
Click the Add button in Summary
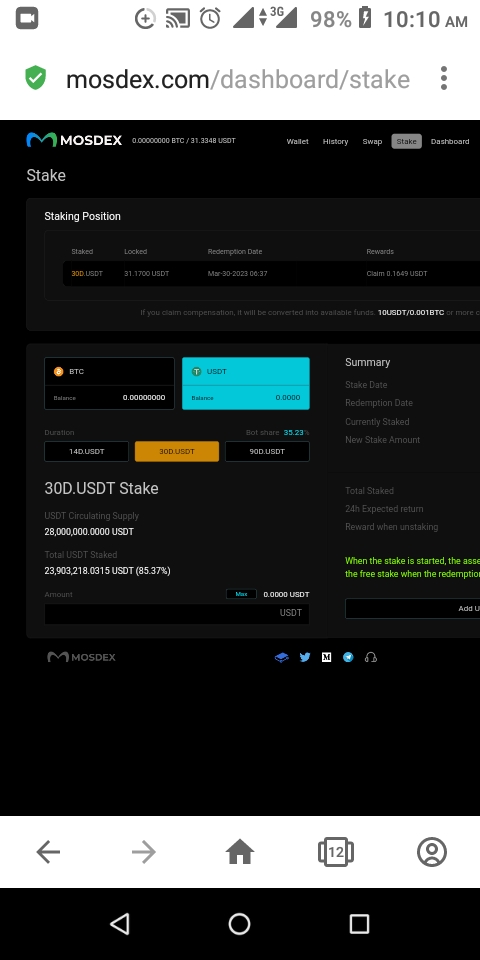pyautogui.click(x=413, y=609)
